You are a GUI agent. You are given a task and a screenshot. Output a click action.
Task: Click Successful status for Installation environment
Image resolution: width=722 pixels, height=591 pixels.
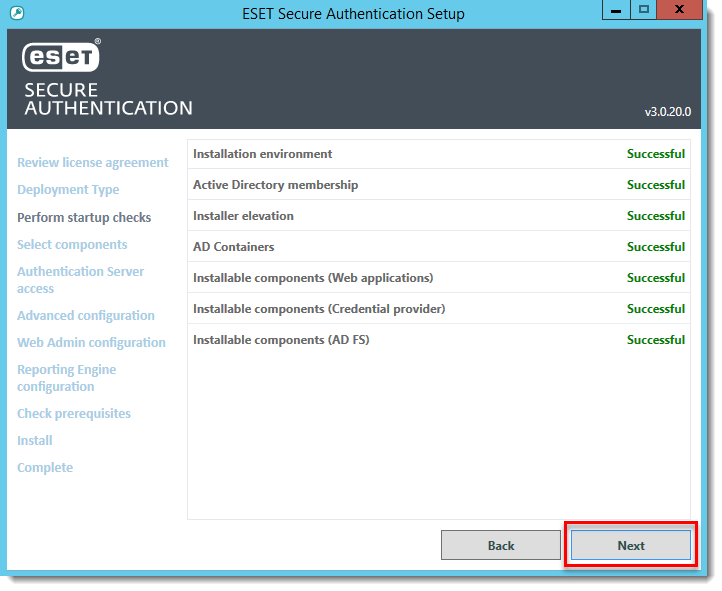tap(656, 154)
